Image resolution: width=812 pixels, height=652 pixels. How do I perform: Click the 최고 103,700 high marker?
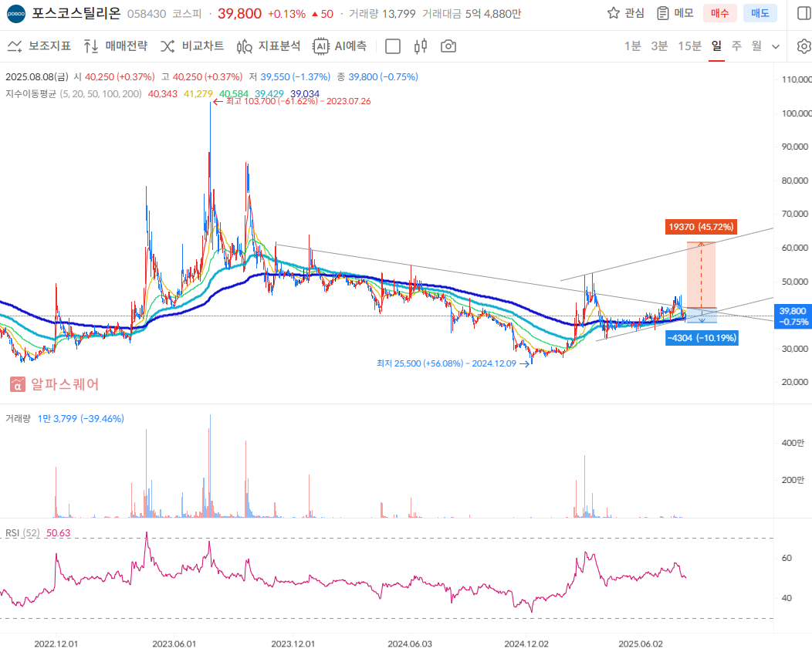coord(292,102)
